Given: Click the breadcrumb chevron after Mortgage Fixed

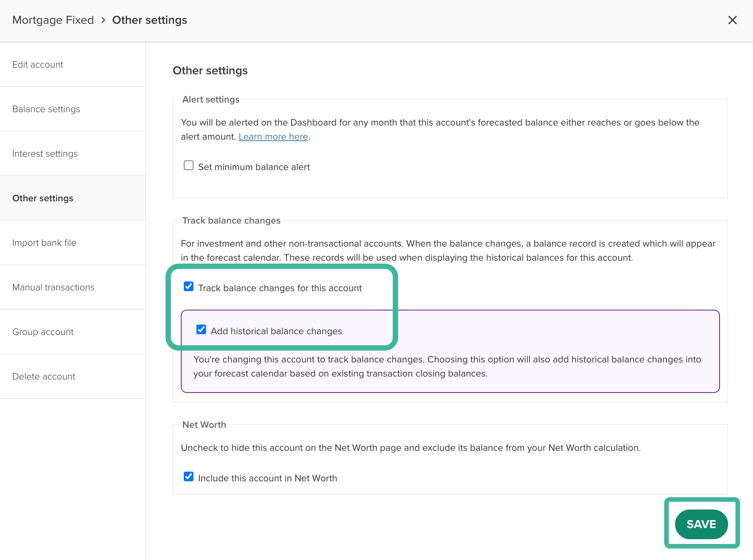Looking at the screenshot, I should (103, 20).
